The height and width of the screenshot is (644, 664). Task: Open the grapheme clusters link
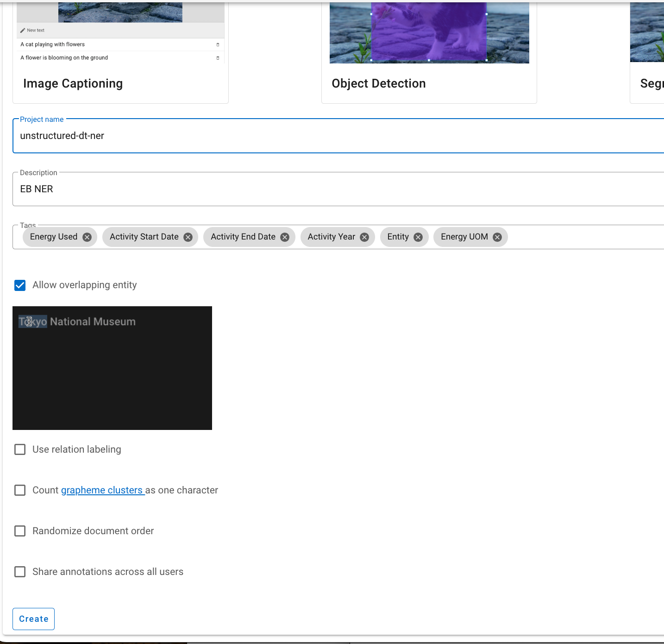pos(102,490)
